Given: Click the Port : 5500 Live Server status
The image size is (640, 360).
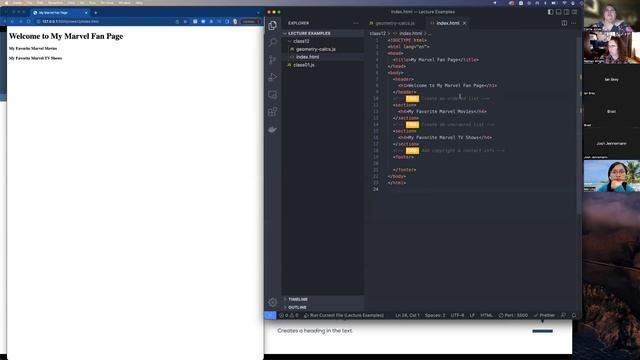Looking at the screenshot, I should [x=513, y=315].
